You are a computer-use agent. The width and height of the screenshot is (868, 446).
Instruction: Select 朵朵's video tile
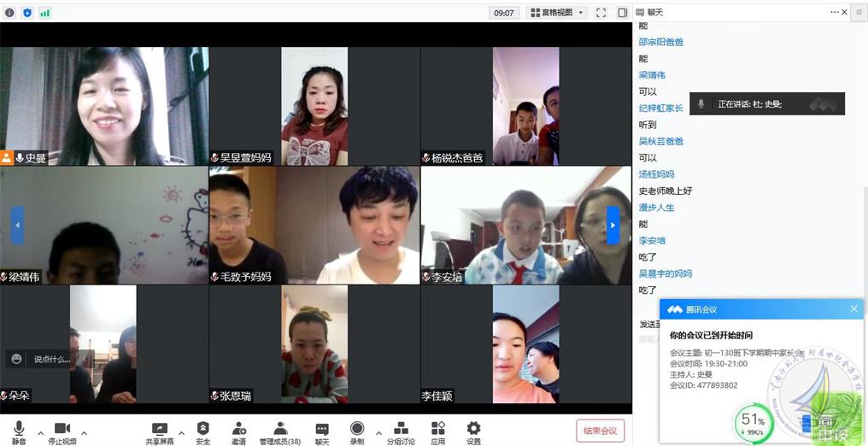tap(104, 344)
